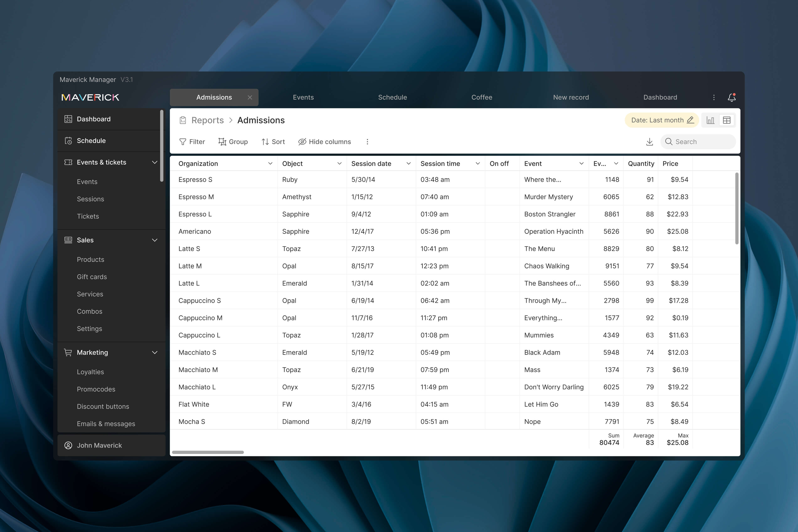Collapse the Sales sidebar section

pos(155,240)
